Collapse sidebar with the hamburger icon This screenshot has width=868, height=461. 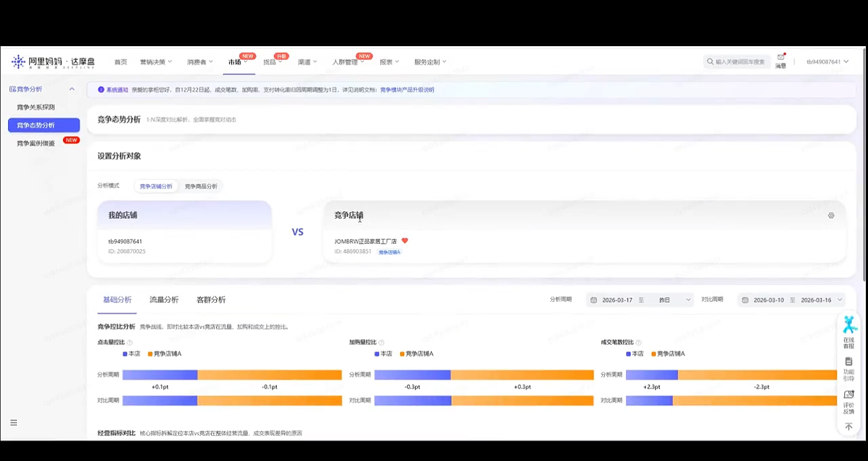coord(14,423)
